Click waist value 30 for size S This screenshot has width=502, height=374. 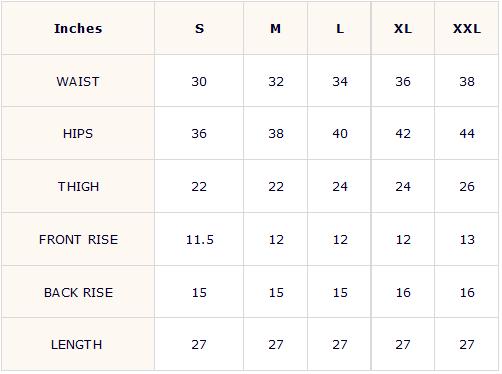(199, 82)
